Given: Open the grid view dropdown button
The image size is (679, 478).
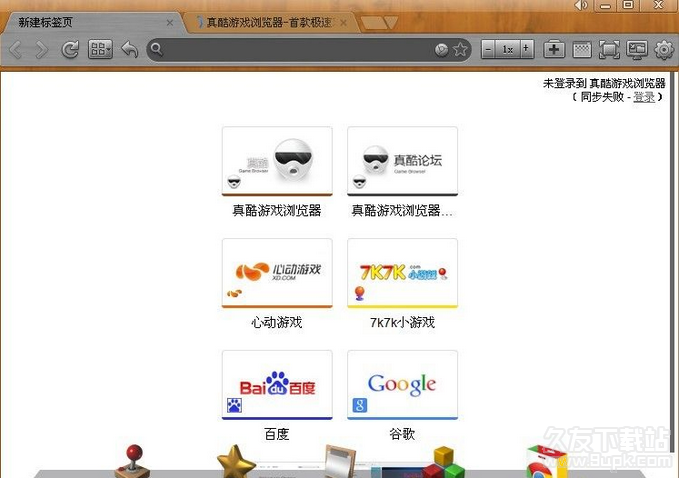Looking at the screenshot, I should point(100,49).
